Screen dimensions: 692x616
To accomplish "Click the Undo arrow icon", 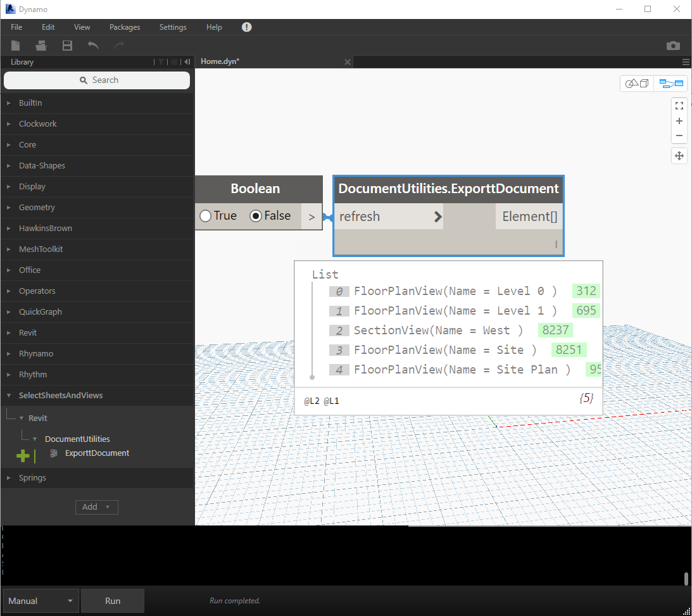I will tap(92, 45).
